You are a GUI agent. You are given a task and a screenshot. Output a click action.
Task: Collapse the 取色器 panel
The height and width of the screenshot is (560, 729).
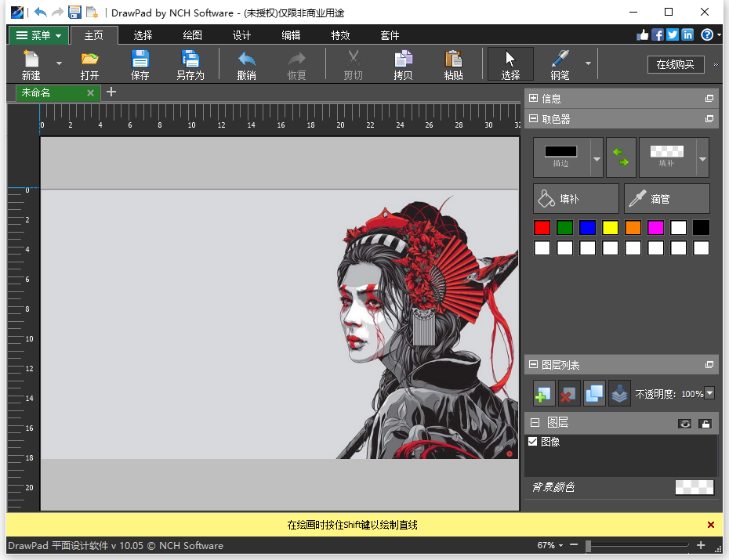pos(533,119)
